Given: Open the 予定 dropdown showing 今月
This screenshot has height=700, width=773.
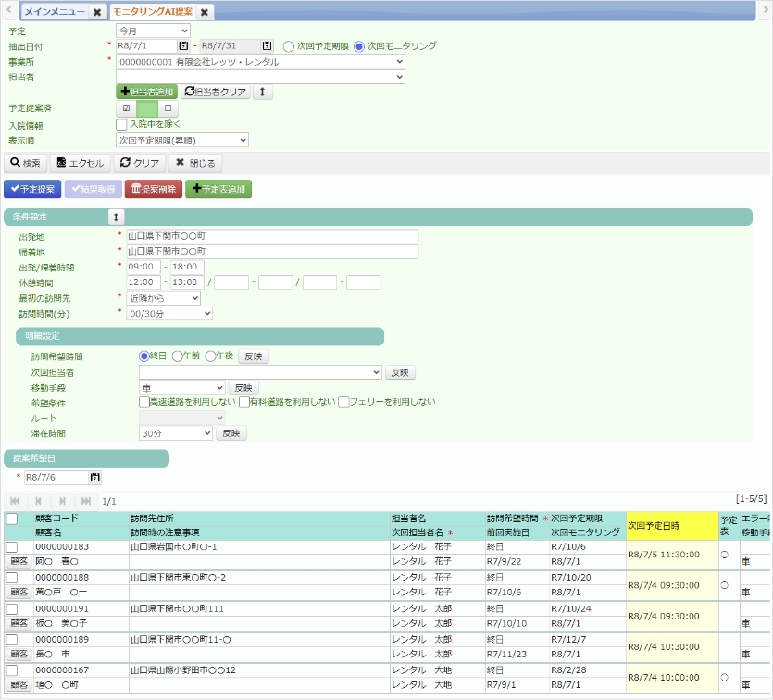Looking at the screenshot, I should coord(153,31).
